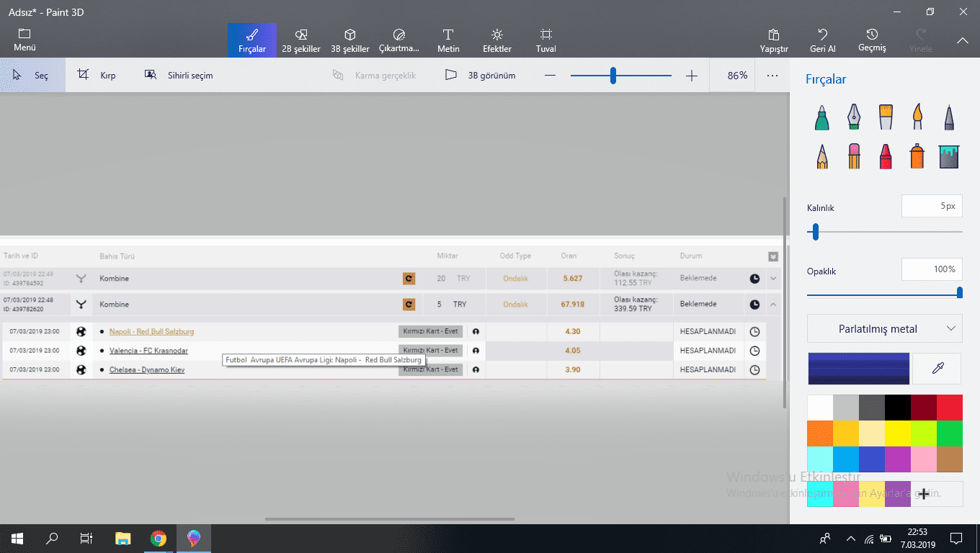Open the Tuval canvas tab
The image size is (980, 553).
(x=546, y=40)
